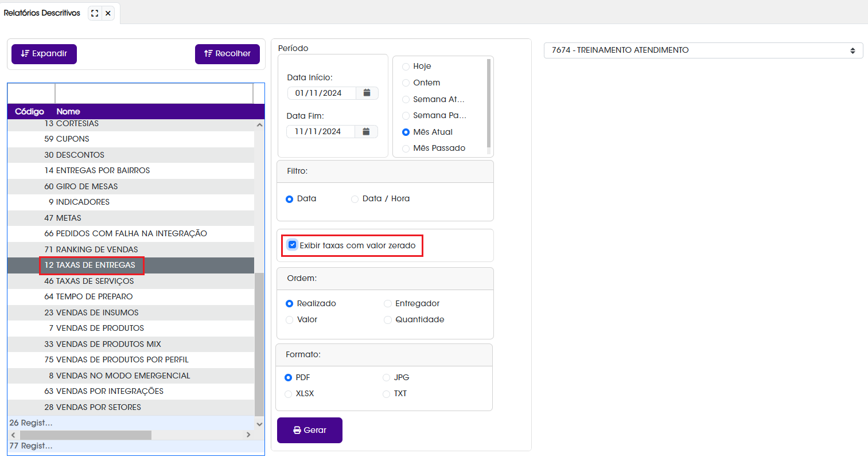This screenshot has height=465, width=868.
Task: Order by Quantidade
Action: coord(388,320)
